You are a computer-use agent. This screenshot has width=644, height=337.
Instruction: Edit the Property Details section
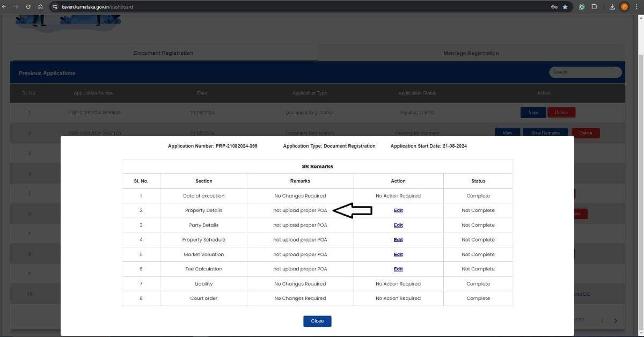point(398,210)
